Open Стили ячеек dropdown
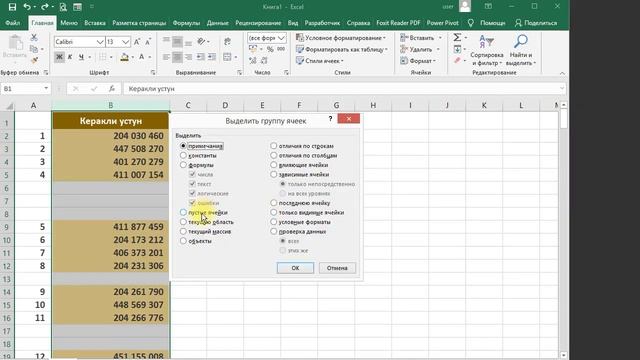The height and width of the screenshot is (360, 640). click(x=320, y=60)
